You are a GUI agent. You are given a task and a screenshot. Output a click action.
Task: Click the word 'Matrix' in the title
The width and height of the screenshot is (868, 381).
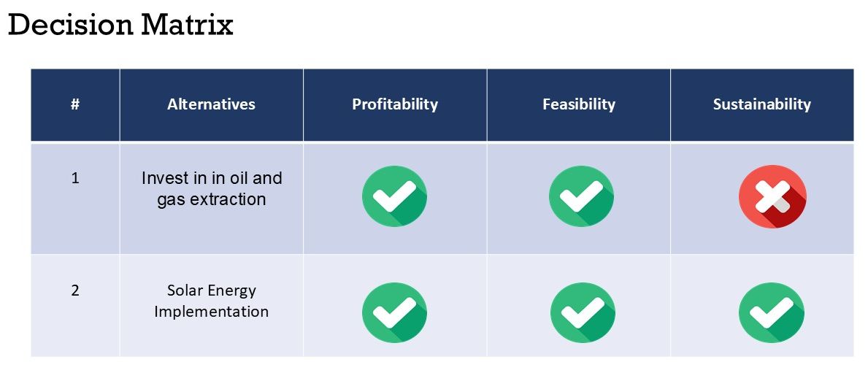click(x=187, y=25)
